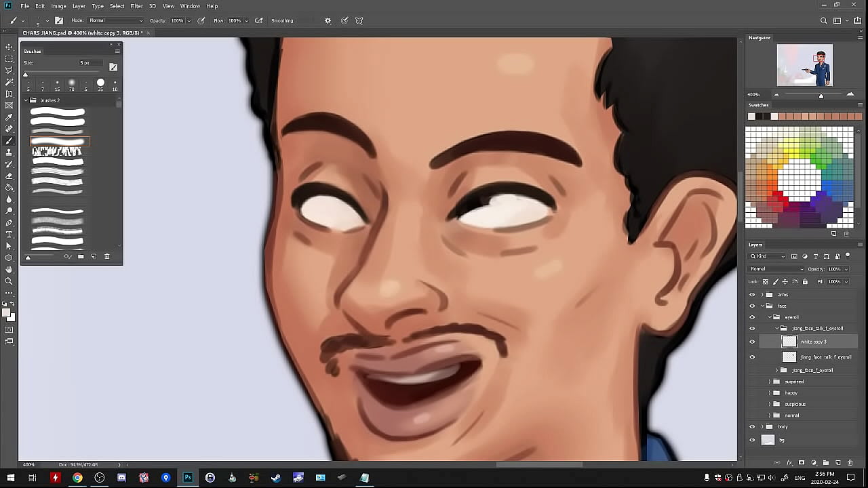868x488 pixels.
Task: Open smoothing options gear icon
Action: 328,20
